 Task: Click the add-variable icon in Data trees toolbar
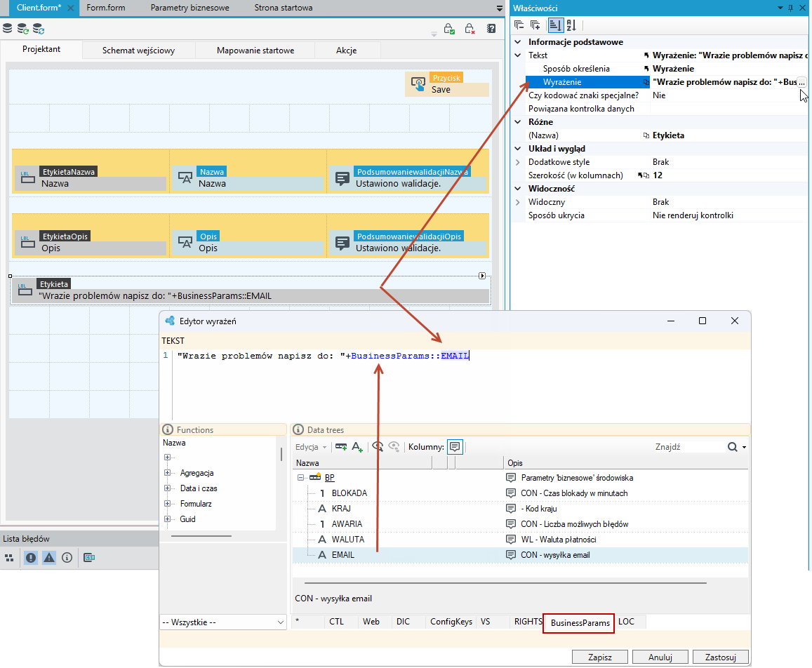pos(341,447)
